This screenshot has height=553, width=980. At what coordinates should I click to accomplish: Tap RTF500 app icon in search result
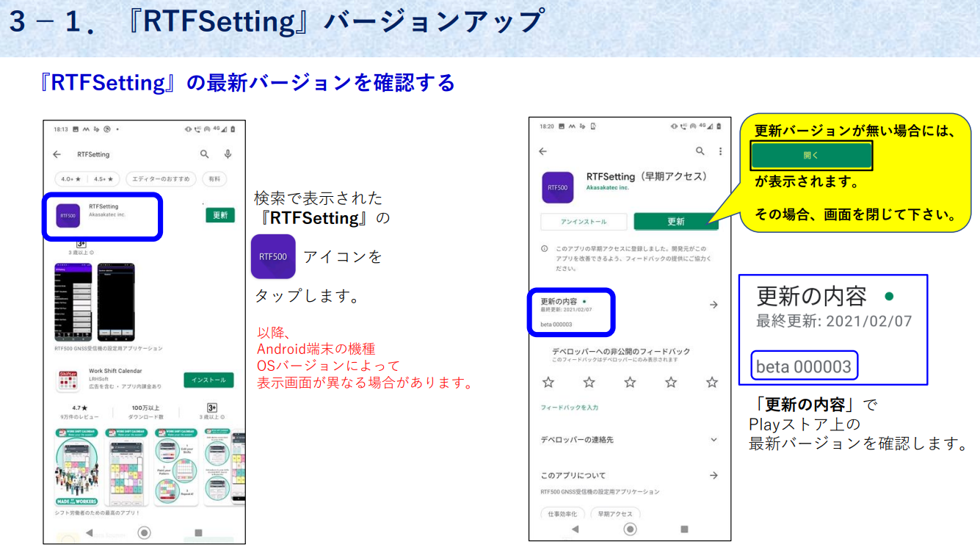click(68, 215)
